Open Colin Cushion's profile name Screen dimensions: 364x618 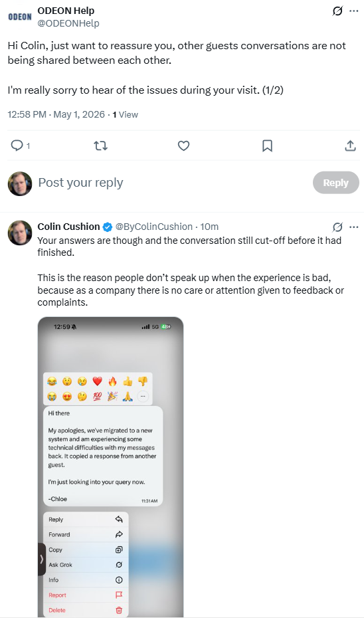(68, 227)
